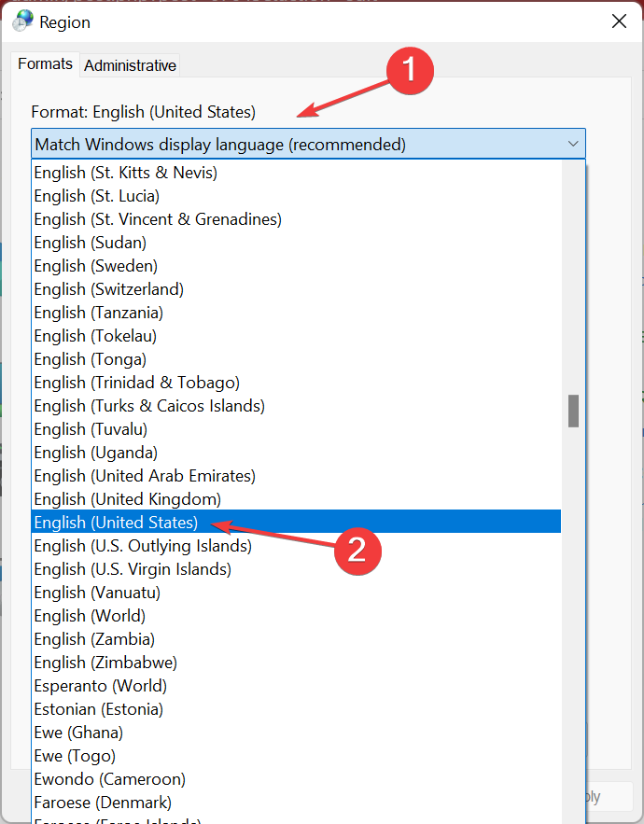Pick English (United Arab Emirates)

[144, 476]
